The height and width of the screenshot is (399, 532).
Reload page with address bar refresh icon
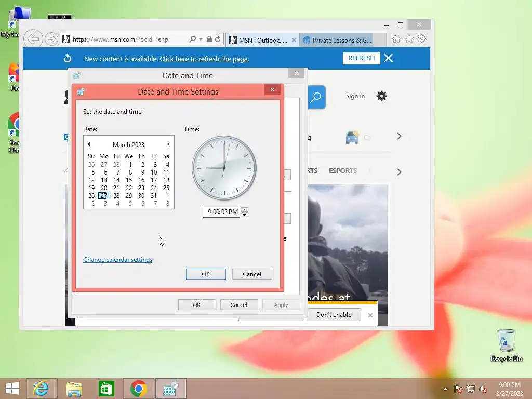point(218,39)
